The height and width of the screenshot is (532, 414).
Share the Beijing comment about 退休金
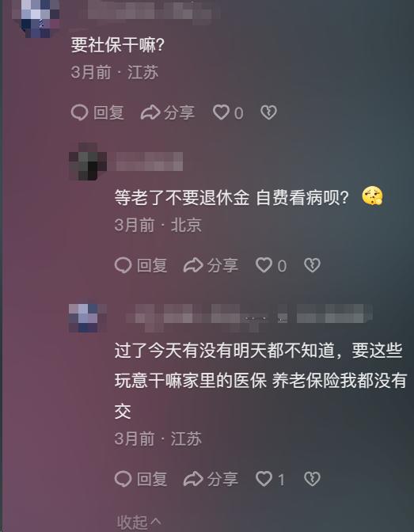coord(211,265)
